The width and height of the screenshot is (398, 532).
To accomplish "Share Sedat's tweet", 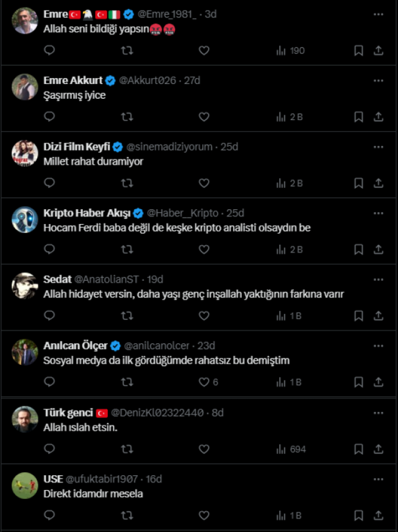I will (378, 316).
